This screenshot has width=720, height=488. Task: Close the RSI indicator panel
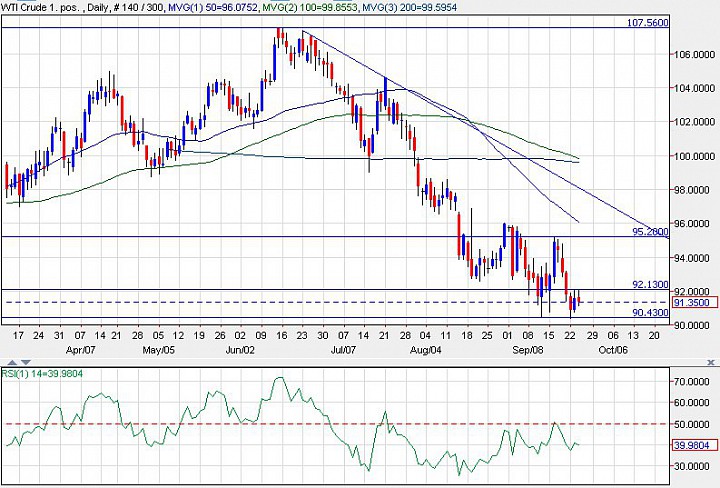point(711,363)
